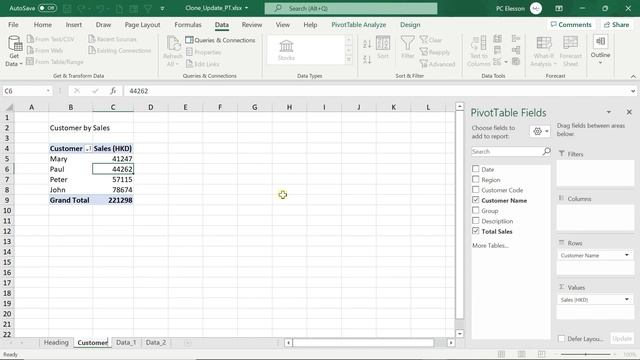Select the Heading sheet tab
Image resolution: width=640 pixels, height=360 pixels.
coord(56,342)
